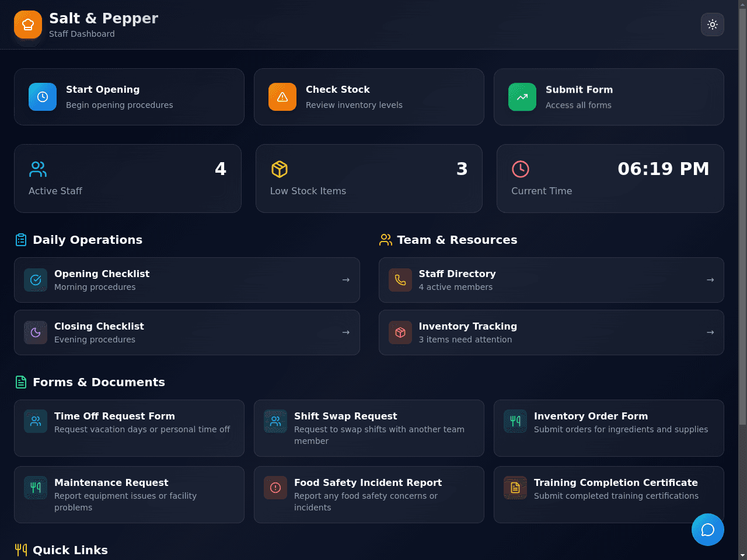Open the Inventory Order Form
Screen dimensions: 747x560
coord(609,428)
